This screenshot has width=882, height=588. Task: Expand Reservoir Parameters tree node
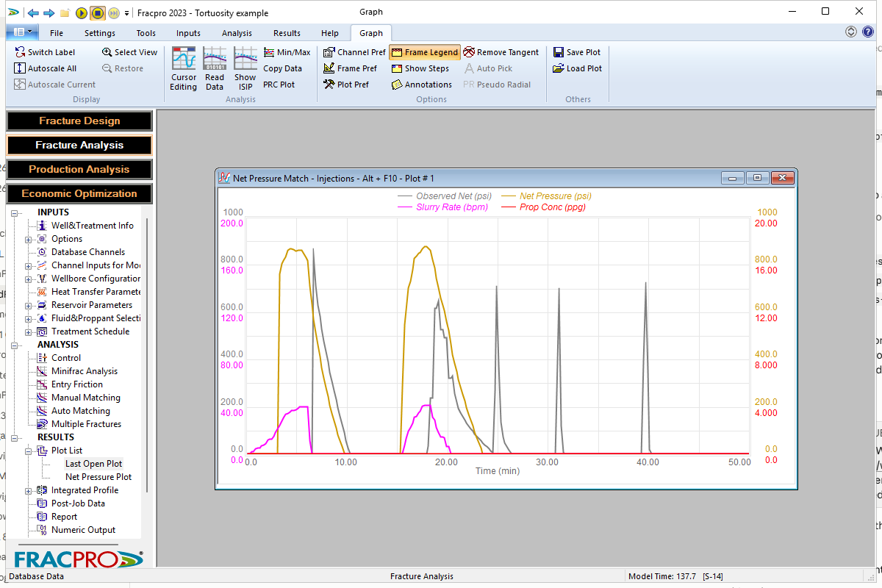pos(29,305)
